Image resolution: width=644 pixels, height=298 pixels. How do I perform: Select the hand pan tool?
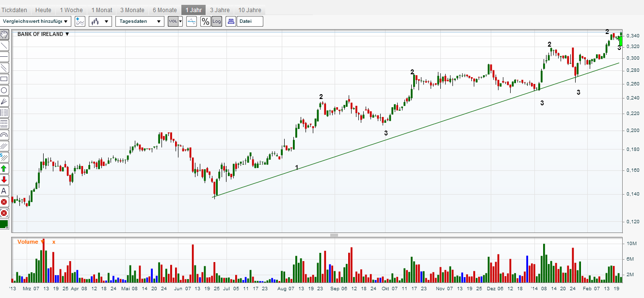[x=4, y=34]
